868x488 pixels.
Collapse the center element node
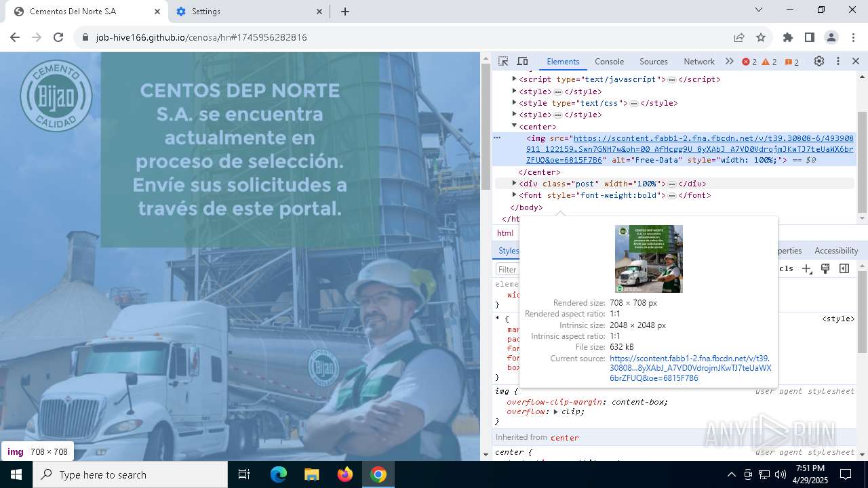(x=515, y=126)
